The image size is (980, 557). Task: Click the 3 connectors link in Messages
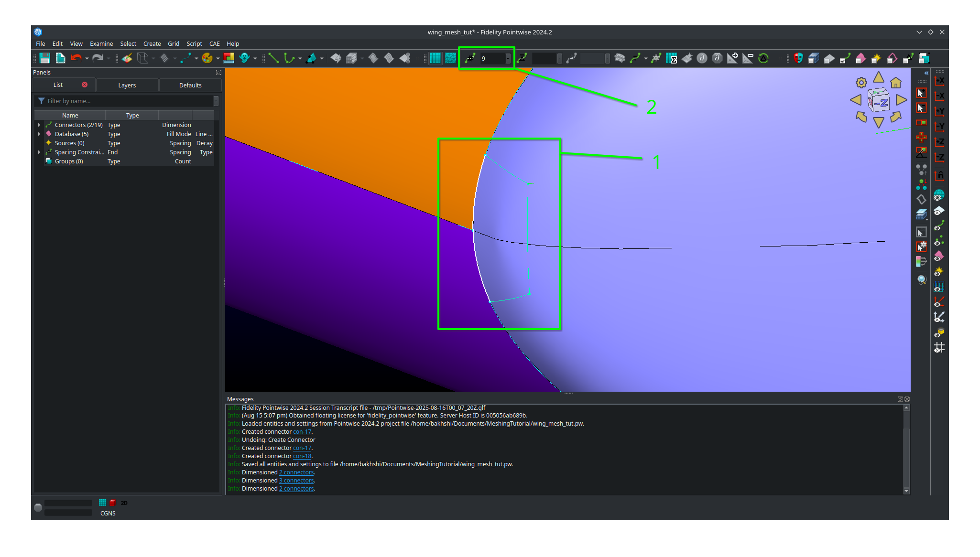296,480
